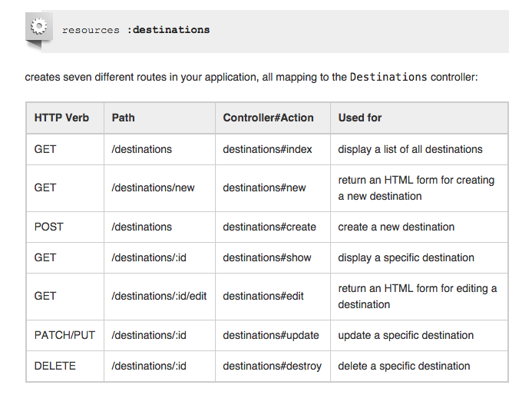The image size is (532, 395).
Task: Click the 'destinations#destroy' cell
Action: (273, 366)
